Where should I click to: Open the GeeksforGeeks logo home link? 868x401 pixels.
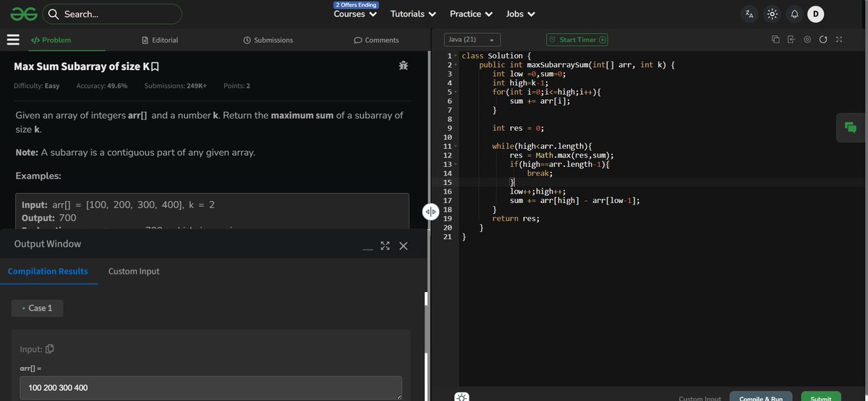pos(23,14)
